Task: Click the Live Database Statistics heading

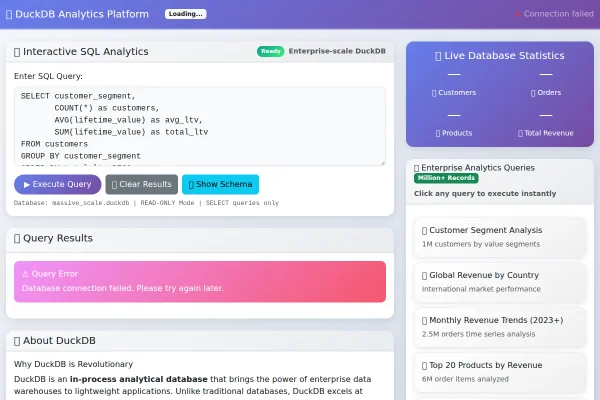Action: tap(500, 56)
